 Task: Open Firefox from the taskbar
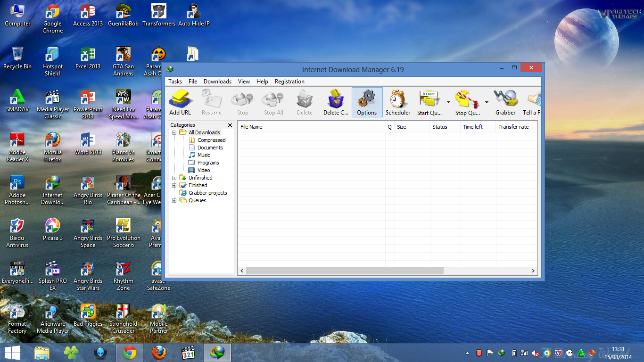(159, 353)
